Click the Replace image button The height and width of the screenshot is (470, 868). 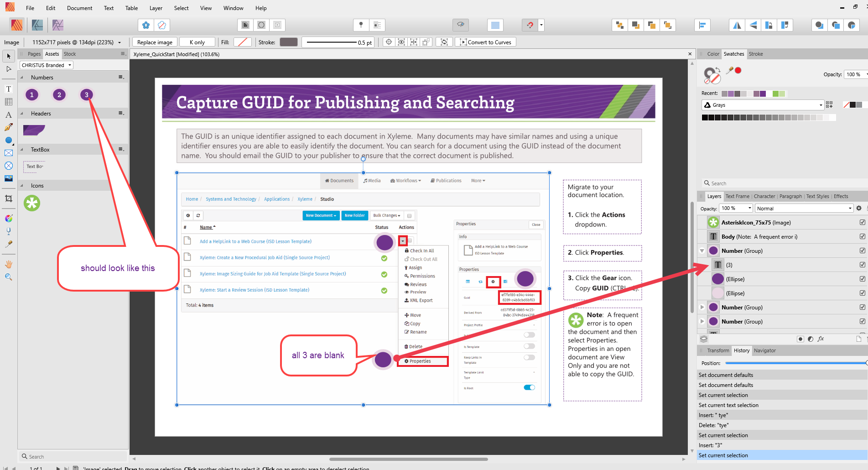pyautogui.click(x=155, y=42)
